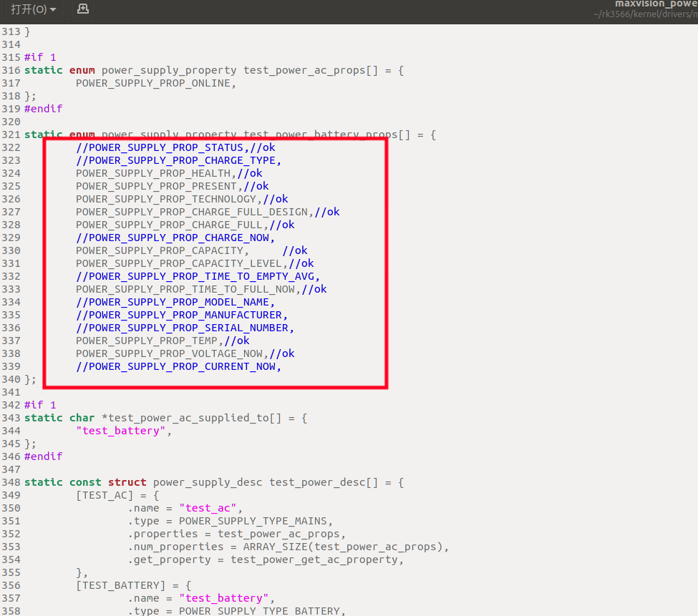Click commented POWER_SUPPLY_PROP_TIME_TO_EMPTY_AVG line

(x=198, y=276)
